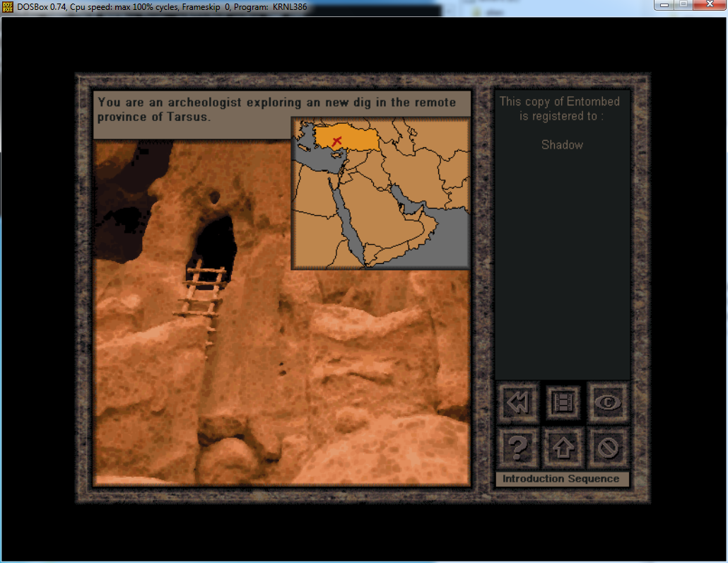Click the registration text 'This copy of Entombed'

tap(560, 101)
